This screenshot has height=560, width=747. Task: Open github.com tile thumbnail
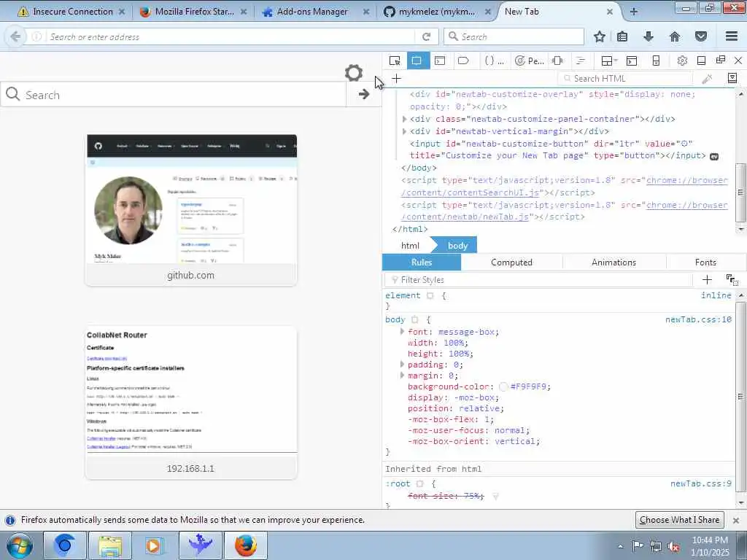[x=191, y=210]
